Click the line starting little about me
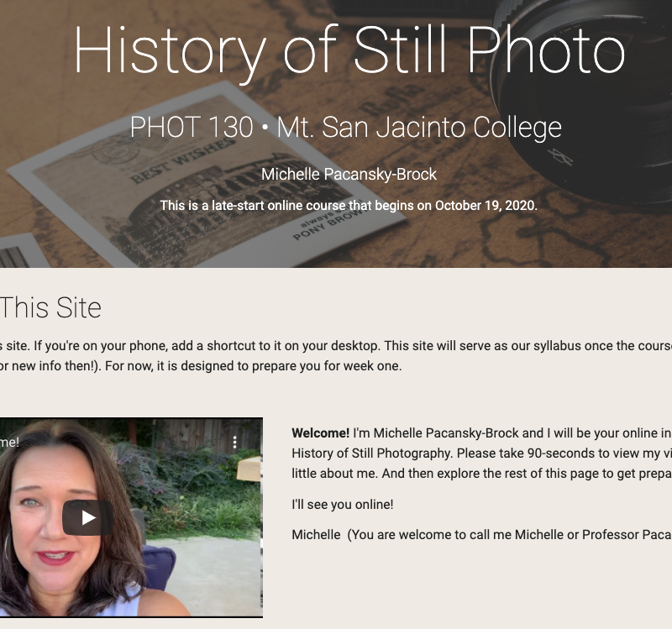The width and height of the screenshot is (672, 629). tap(481, 474)
